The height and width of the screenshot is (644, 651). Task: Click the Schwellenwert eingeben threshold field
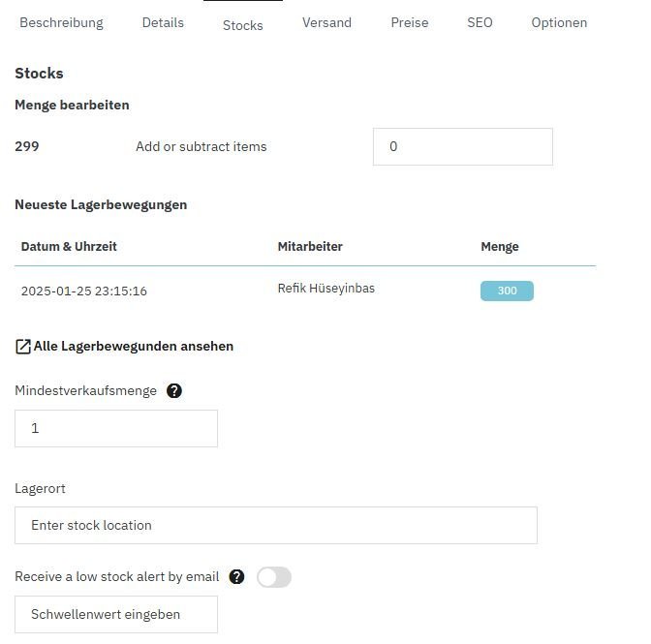(116, 614)
